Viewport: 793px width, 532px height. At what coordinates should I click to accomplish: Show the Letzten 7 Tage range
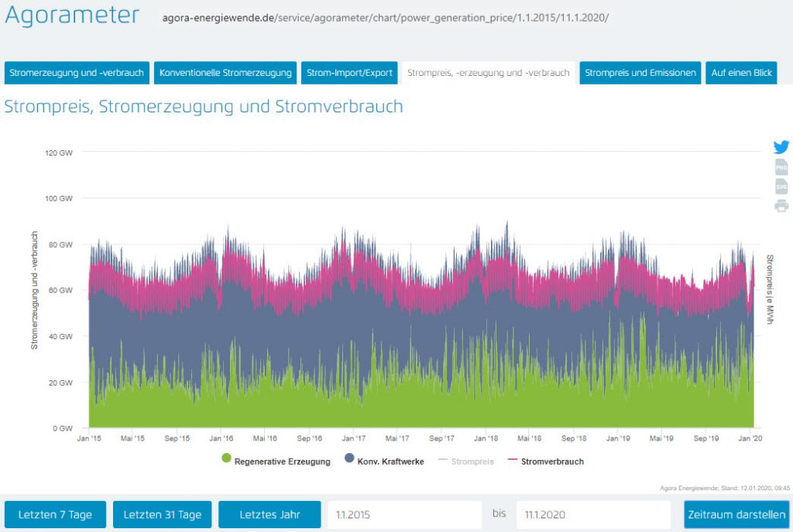(55, 515)
